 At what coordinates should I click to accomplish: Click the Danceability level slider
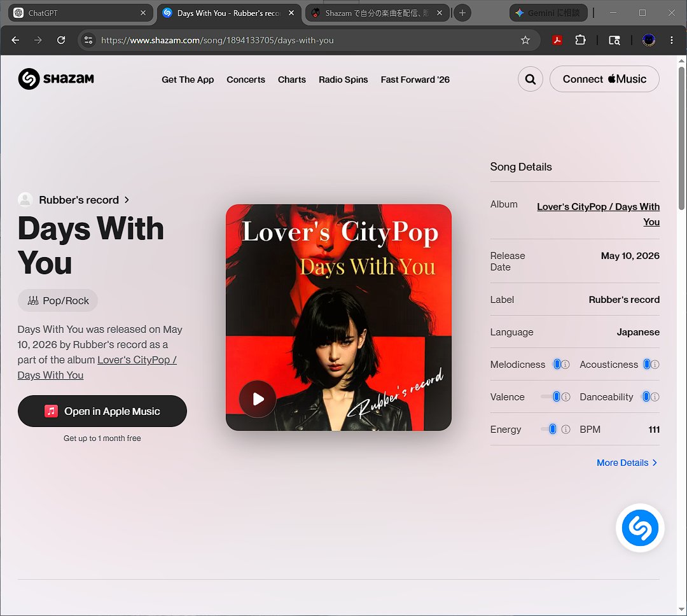[646, 397]
